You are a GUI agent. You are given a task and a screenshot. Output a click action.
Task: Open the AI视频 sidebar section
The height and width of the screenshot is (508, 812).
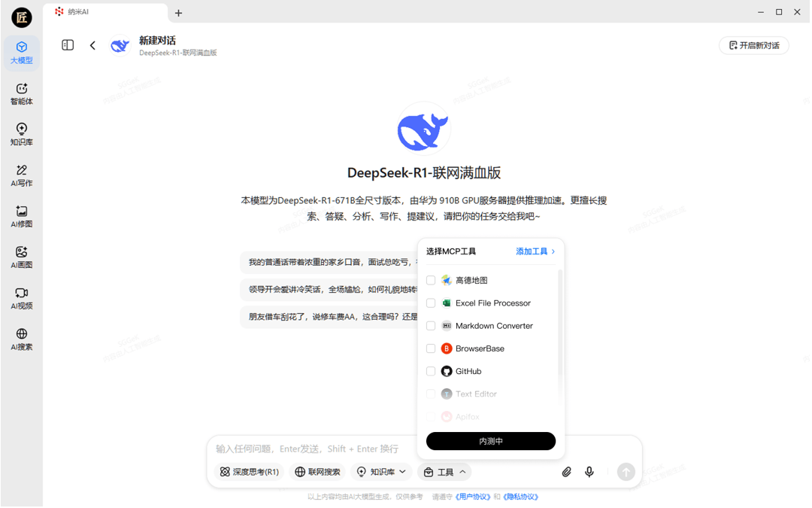(21, 298)
